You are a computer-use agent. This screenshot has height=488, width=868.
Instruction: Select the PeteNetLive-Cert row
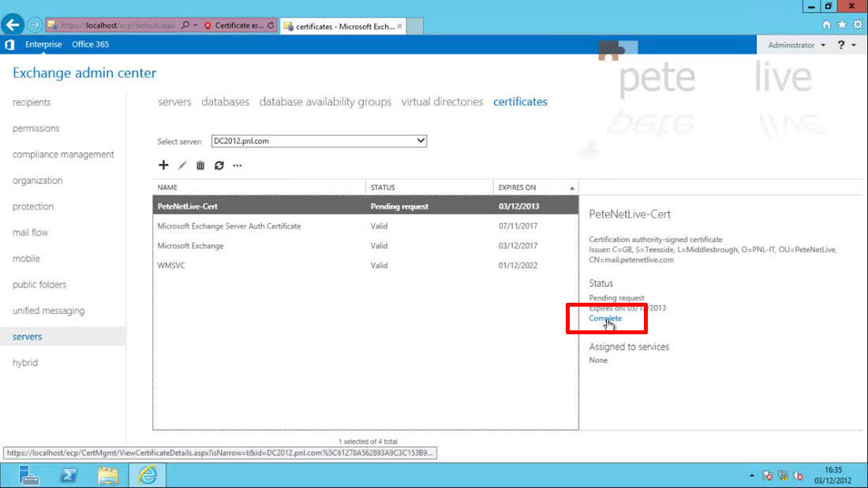[x=365, y=206]
